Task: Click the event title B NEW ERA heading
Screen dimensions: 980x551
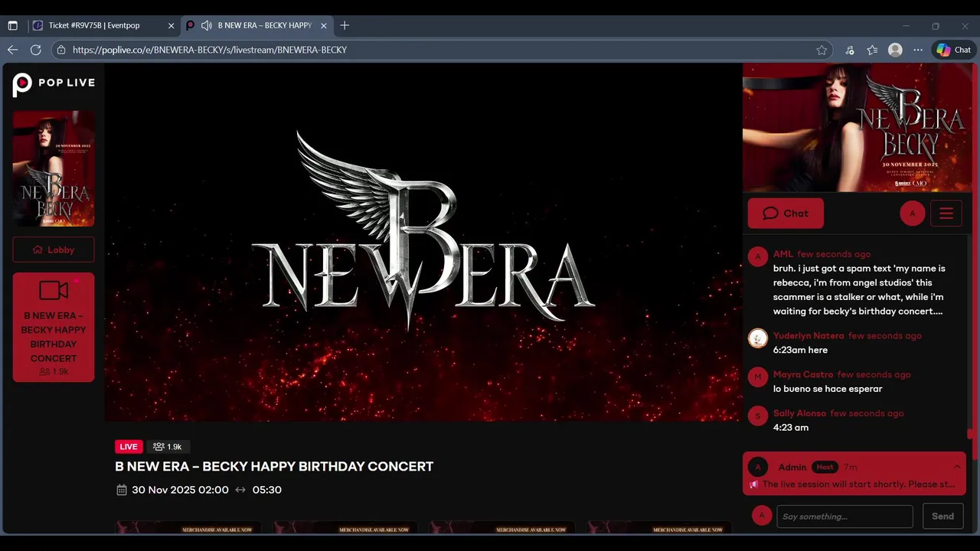Action: pyautogui.click(x=274, y=466)
